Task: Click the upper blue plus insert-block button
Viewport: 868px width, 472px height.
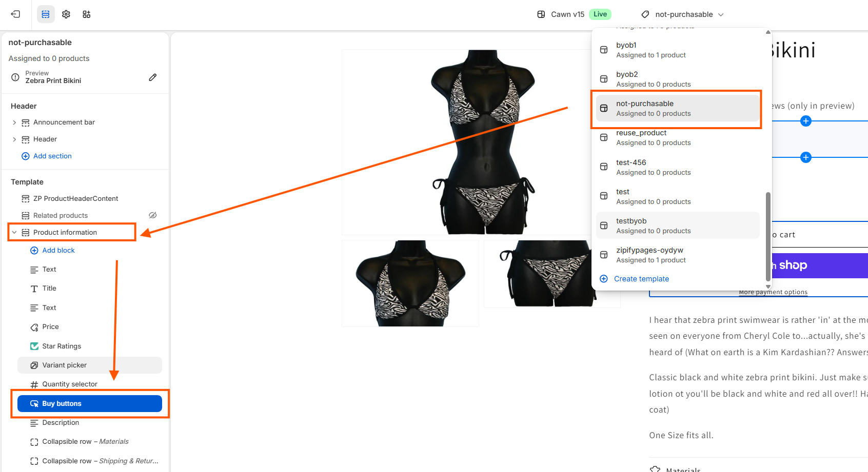Action: (x=806, y=121)
